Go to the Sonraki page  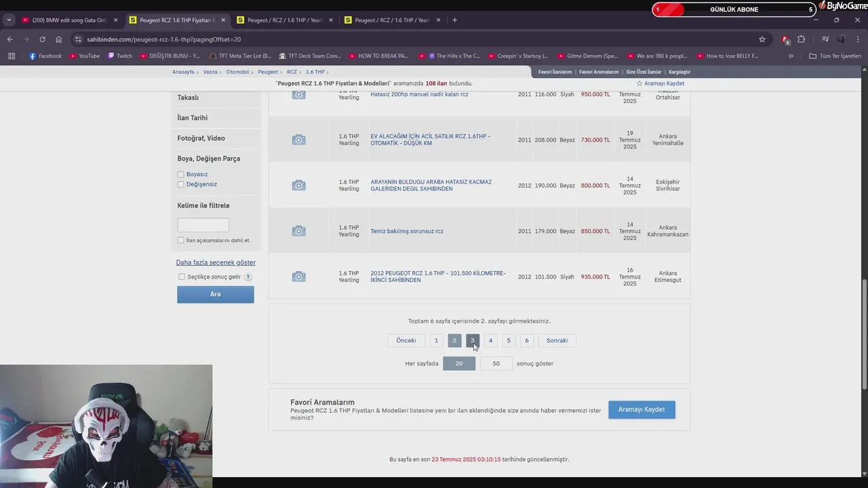(x=557, y=340)
